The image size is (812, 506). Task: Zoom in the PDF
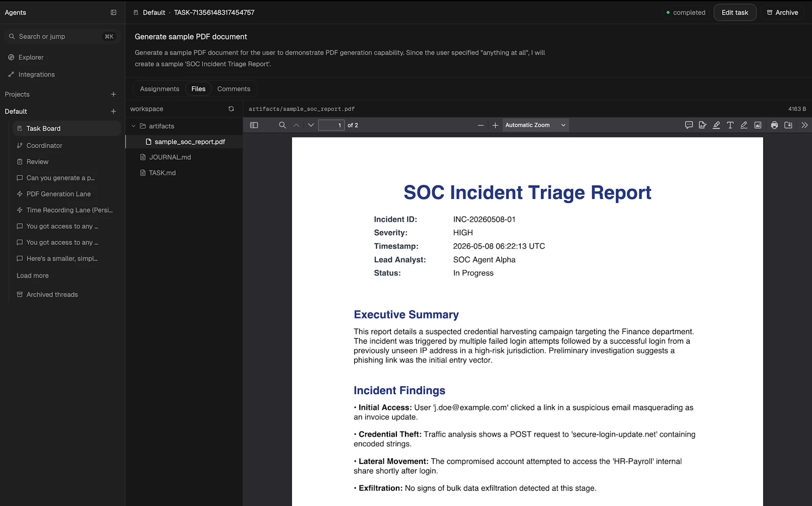[495, 125]
